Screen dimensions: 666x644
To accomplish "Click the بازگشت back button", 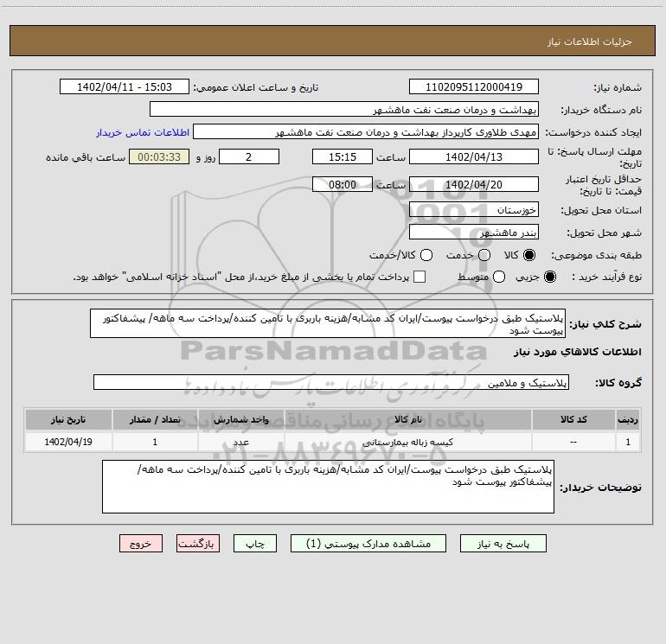I will [198, 544].
